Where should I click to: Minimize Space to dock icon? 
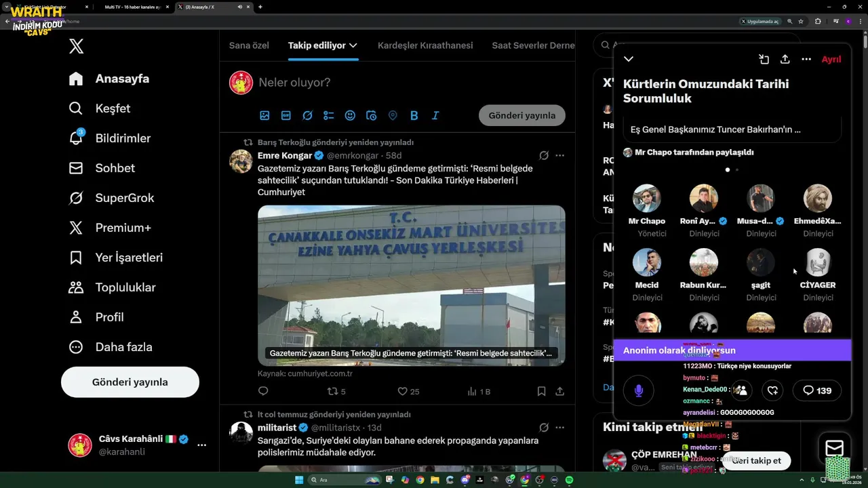pos(764,59)
